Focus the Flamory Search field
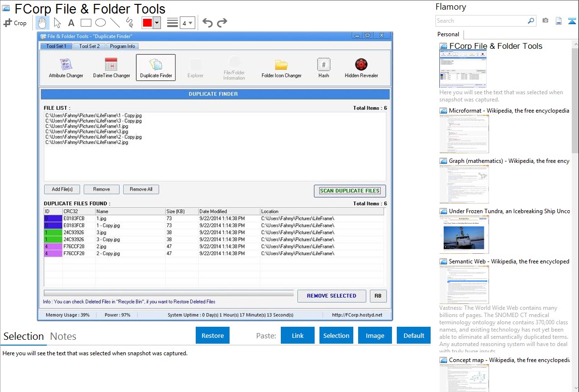 (481, 21)
